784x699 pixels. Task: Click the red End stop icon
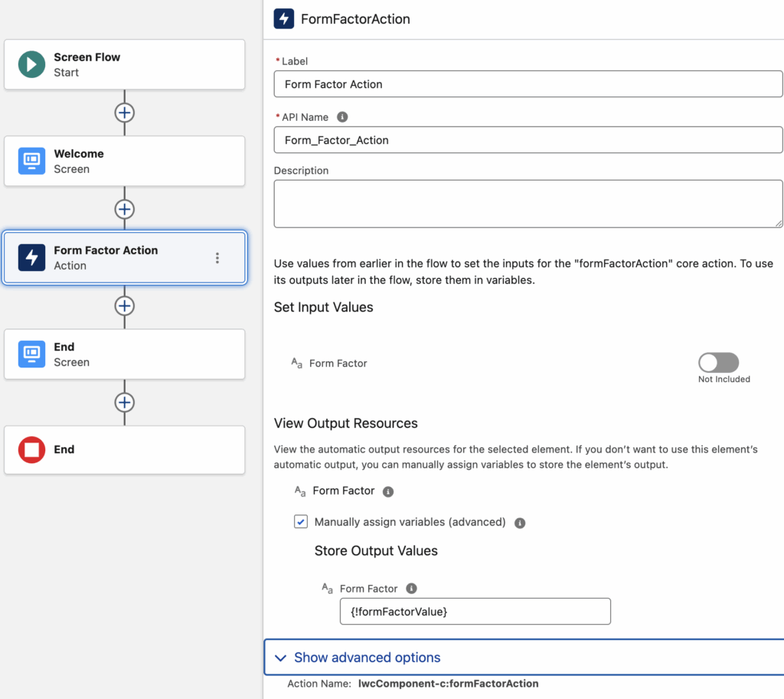click(31, 450)
